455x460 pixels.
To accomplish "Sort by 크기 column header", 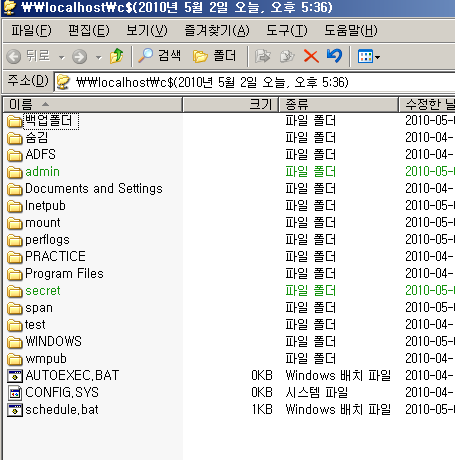I will (x=231, y=105).
